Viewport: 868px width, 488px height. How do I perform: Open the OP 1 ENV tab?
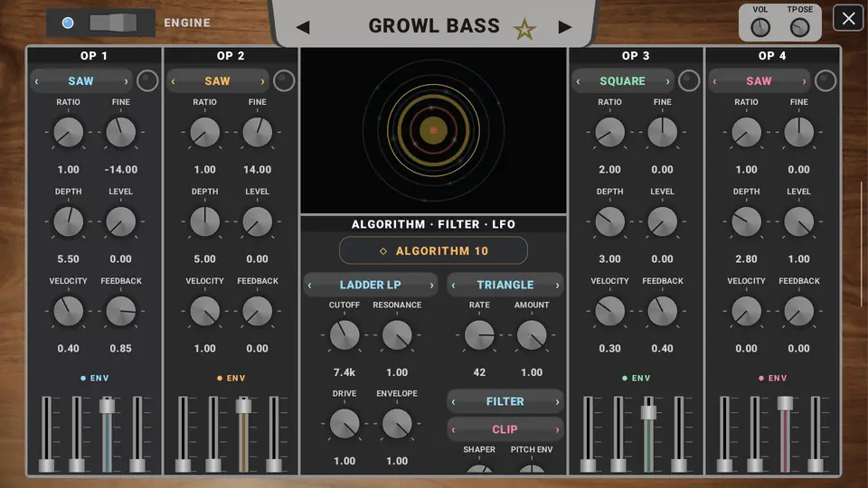click(95, 379)
